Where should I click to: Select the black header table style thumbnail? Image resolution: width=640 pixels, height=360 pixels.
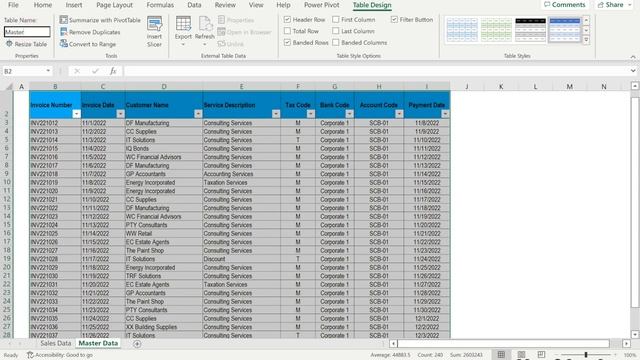[530, 29]
